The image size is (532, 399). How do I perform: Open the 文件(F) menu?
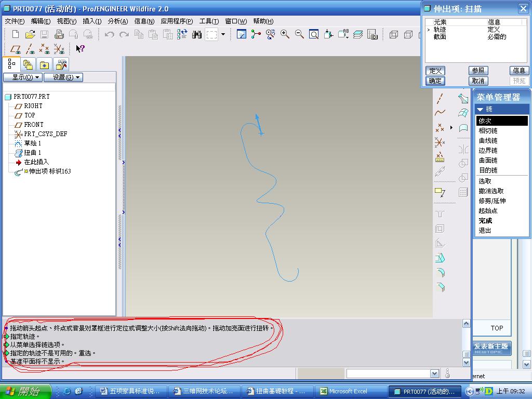pos(15,21)
